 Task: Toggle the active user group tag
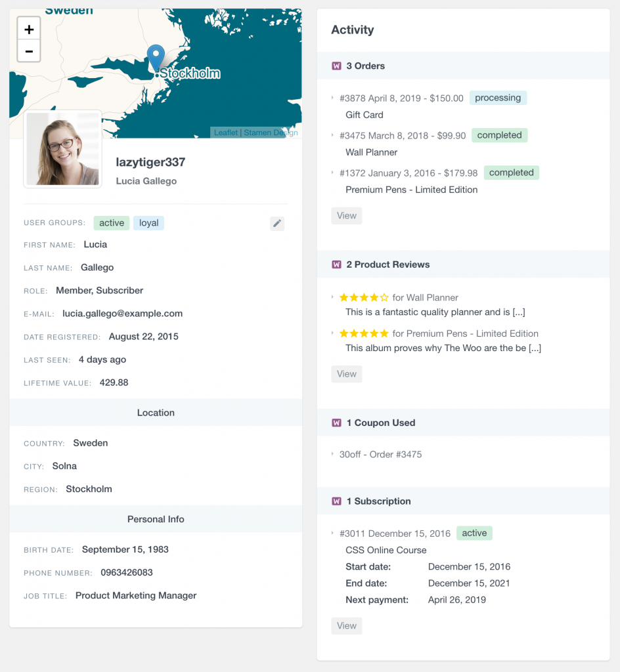click(111, 222)
